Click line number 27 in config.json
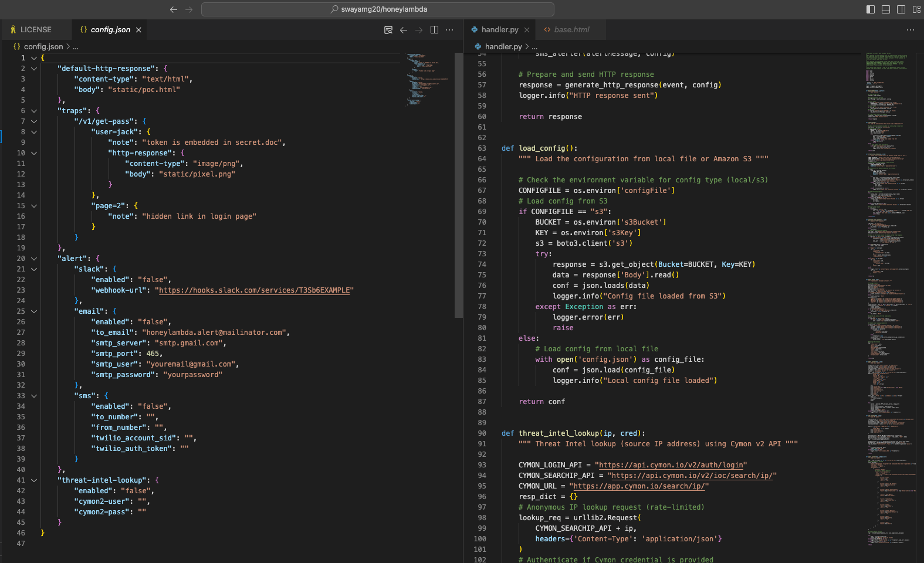Image resolution: width=924 pixels, height=563 pixels. (x=21, y=333)
